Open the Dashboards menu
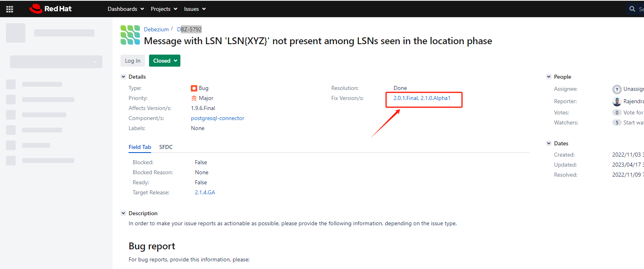The image size is (644, 269). pyautogui.click(x=126, y=9)
